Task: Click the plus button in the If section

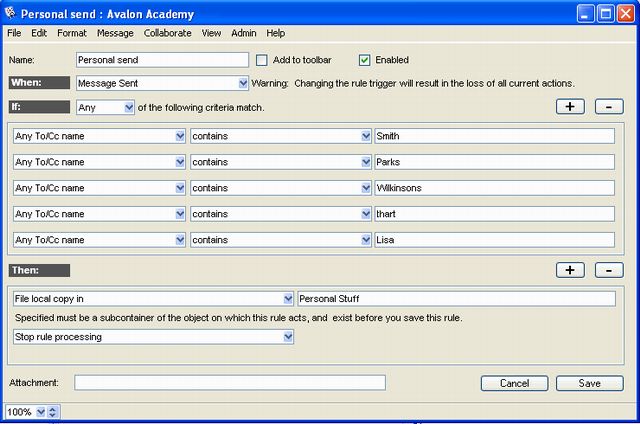Action: [570, 107]
